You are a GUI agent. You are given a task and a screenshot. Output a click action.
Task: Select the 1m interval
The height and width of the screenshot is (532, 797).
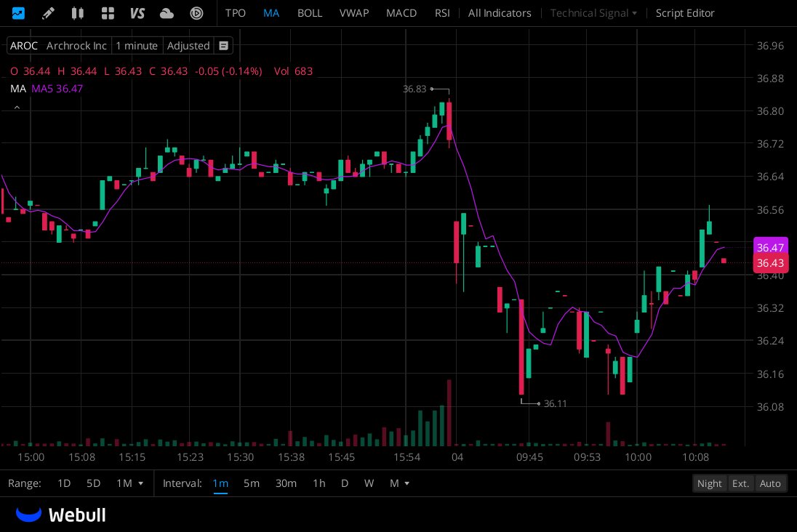tap(220, 483)
